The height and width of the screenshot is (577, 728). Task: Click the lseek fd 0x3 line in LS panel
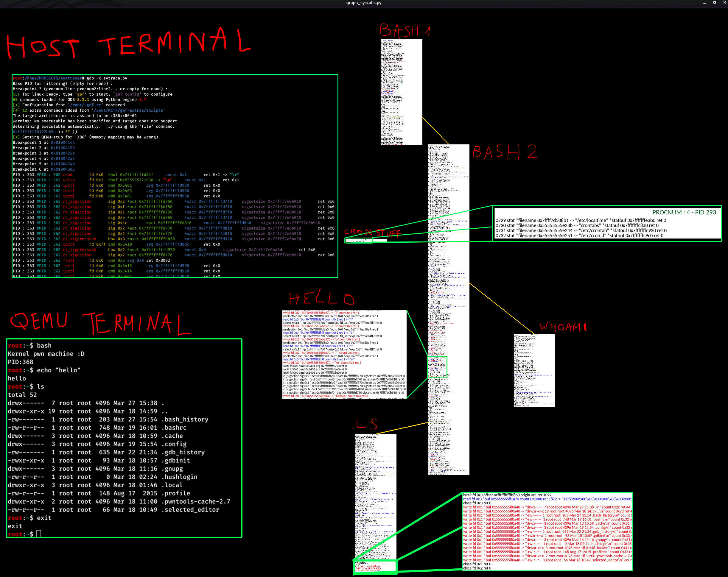point(507,495)
